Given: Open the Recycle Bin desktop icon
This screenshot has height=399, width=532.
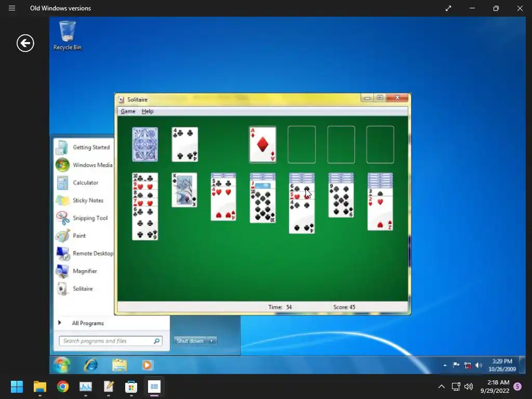Looking at the screenshot, I should click(67, 36).
